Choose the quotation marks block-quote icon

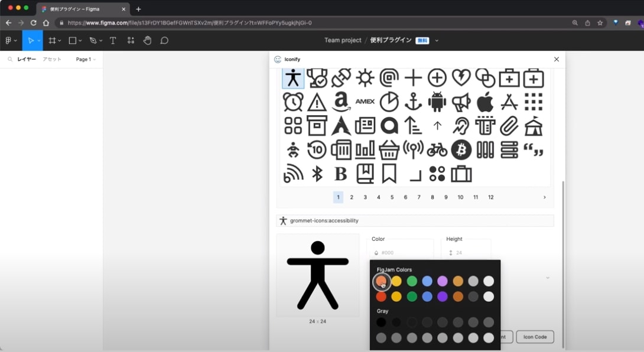pyautogui.click(x=533, y=150)
